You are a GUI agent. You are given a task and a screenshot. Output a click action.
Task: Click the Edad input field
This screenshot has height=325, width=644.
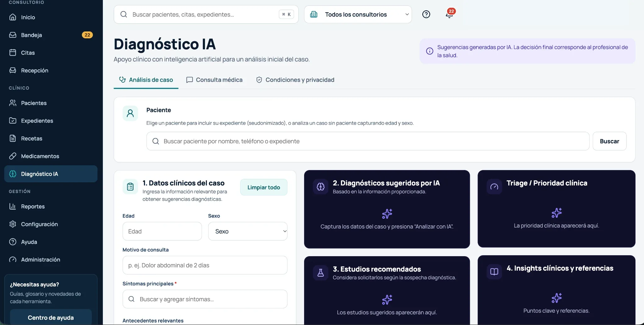[162, 231]
